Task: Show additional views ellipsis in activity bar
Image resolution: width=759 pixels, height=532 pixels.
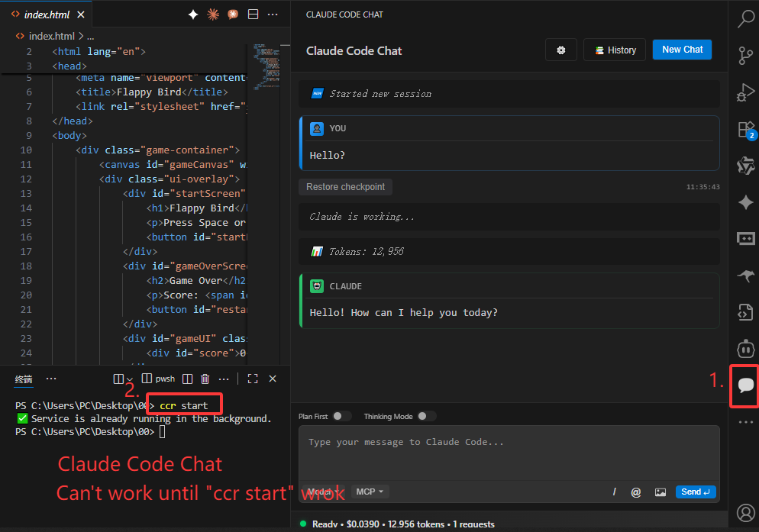Action: pyautogui.click(x=746, y=422)
